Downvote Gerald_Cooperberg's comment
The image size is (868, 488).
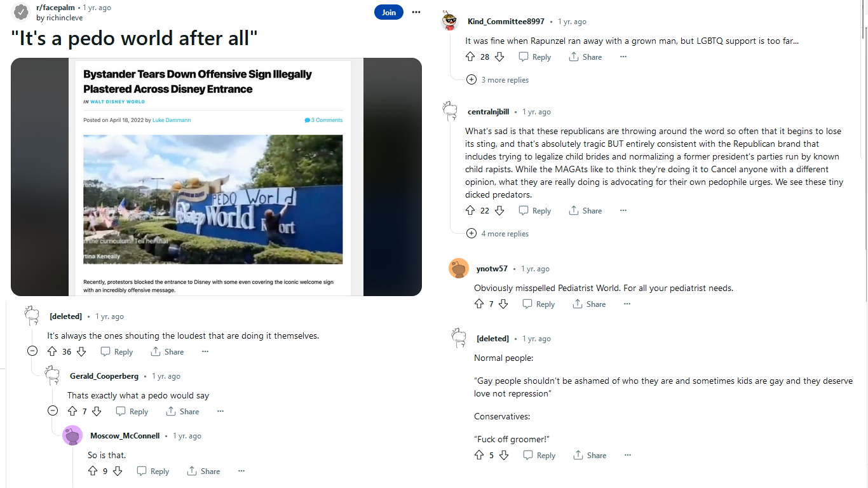coord(97,412)
